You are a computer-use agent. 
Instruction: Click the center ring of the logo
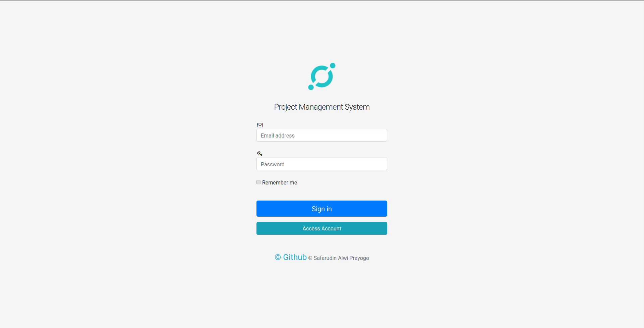pos(322,76)
